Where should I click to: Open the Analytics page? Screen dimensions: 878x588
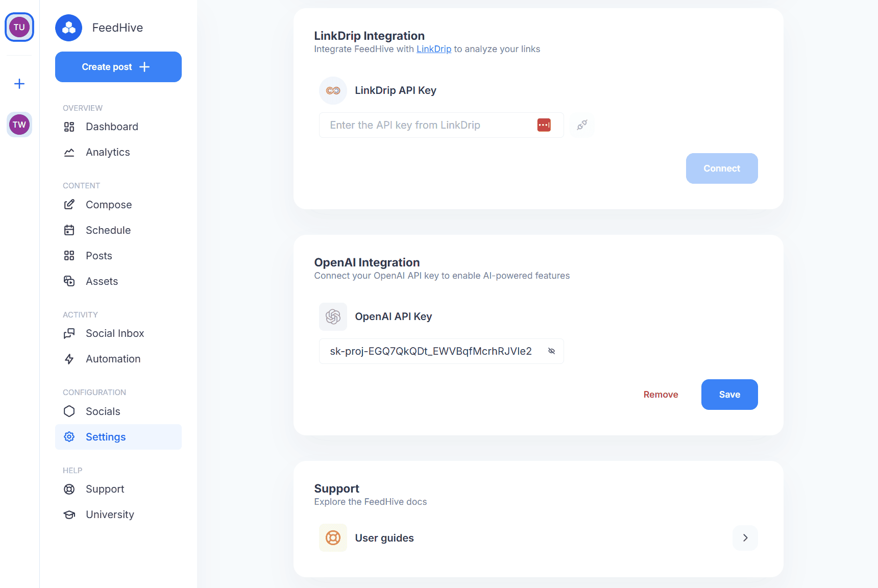click(118, 152)
